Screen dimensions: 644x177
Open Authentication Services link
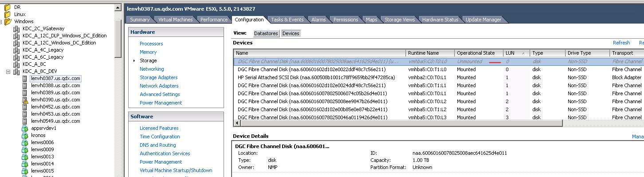click(x=165, y=153)
